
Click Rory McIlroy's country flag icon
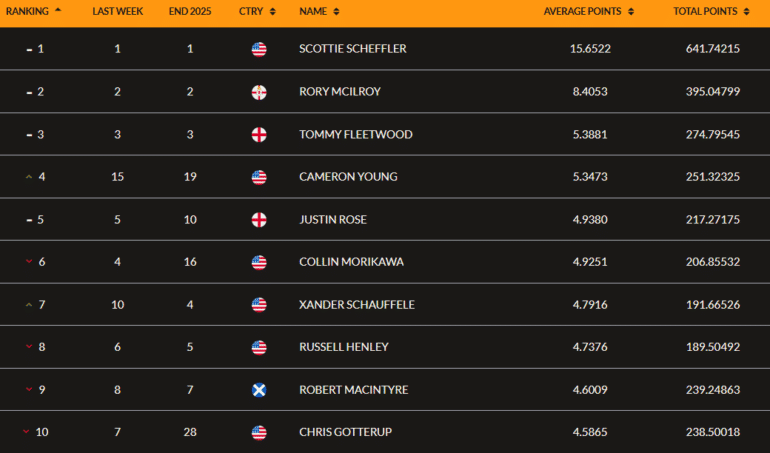(x=259, y=92)
